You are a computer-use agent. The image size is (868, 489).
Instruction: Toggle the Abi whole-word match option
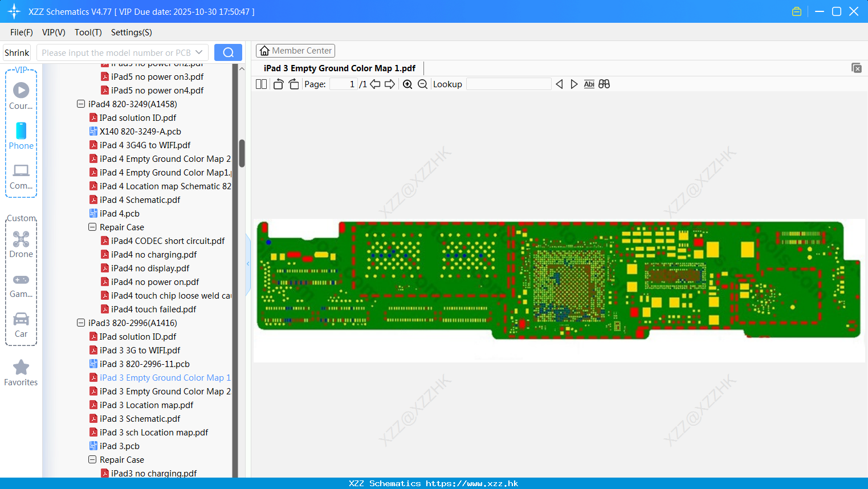tap(589, 84)
